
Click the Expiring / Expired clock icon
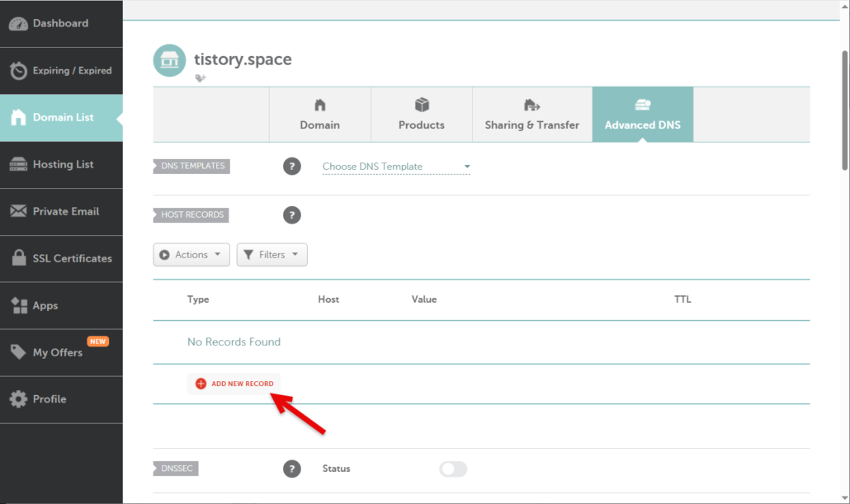point(18,70)
